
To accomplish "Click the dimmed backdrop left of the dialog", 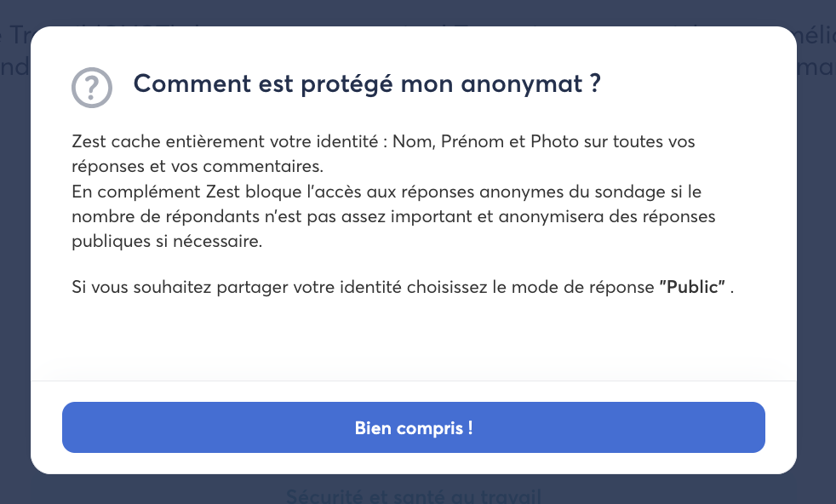I will (x=14, y=255).
